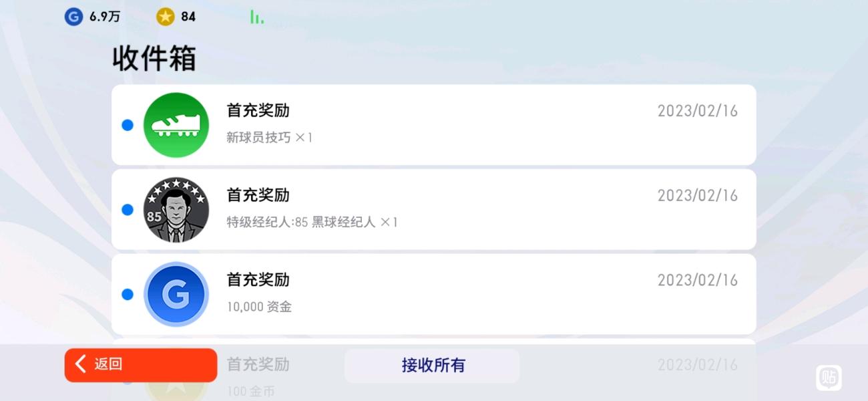Click the back arrow chevron on 返回

(x=81, y=364)
